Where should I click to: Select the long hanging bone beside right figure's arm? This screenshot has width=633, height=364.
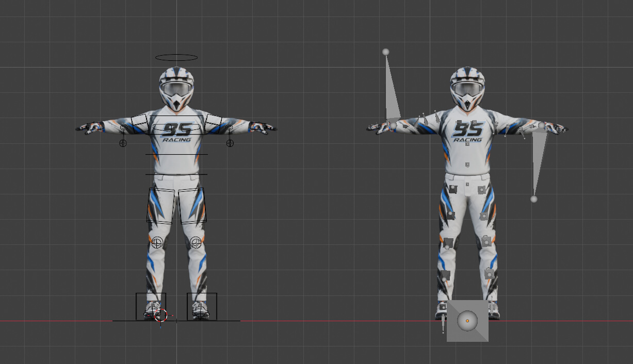click(538, 161)
